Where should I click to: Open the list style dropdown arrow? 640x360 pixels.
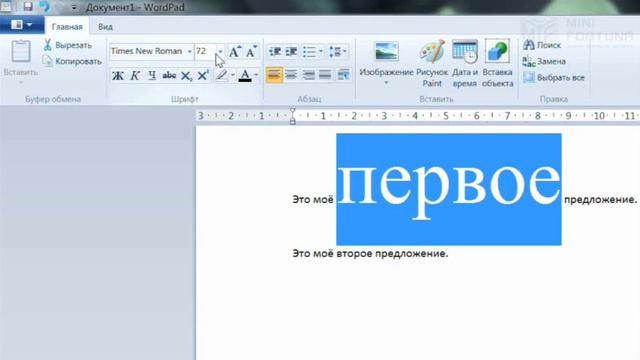click(x=321, y=51)
